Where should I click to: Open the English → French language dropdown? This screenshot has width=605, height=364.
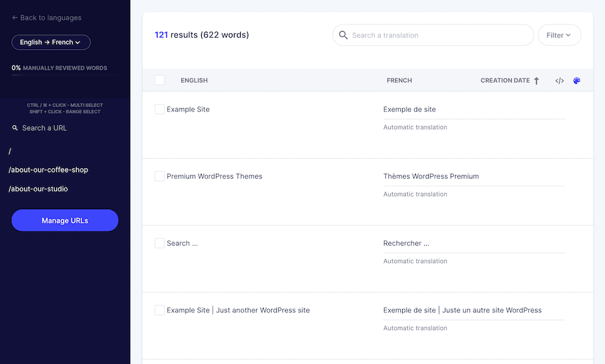50,42
